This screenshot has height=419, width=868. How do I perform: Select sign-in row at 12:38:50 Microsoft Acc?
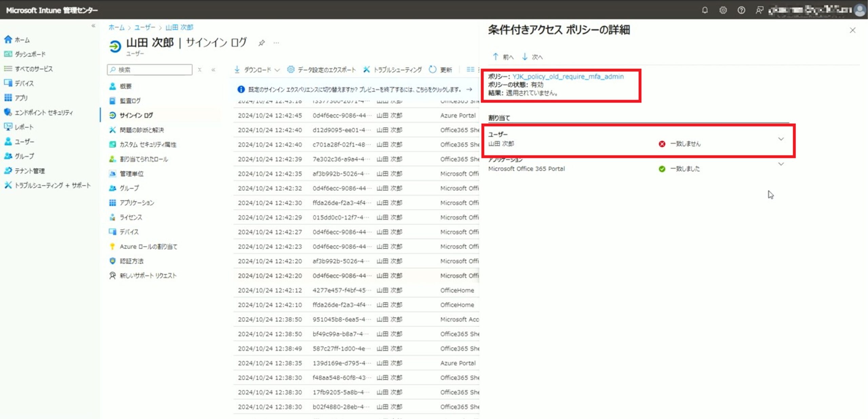pos(356,319)
